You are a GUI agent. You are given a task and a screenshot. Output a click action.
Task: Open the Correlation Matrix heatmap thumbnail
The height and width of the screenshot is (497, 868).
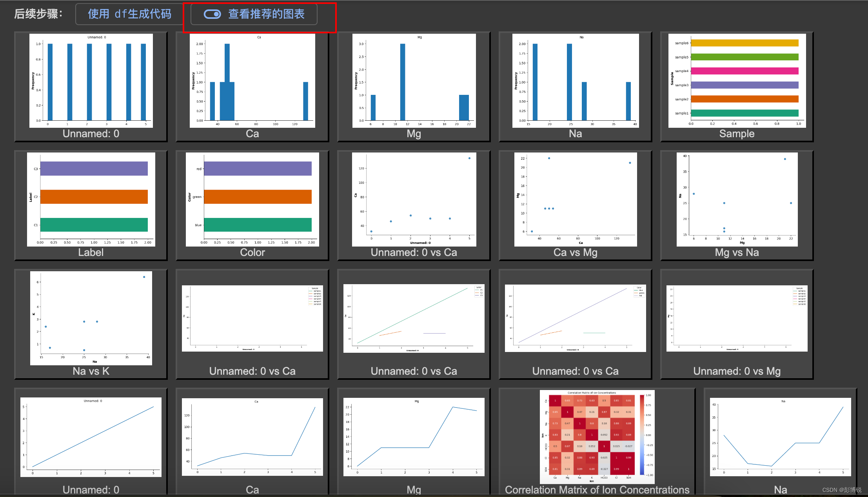point(597,437)
